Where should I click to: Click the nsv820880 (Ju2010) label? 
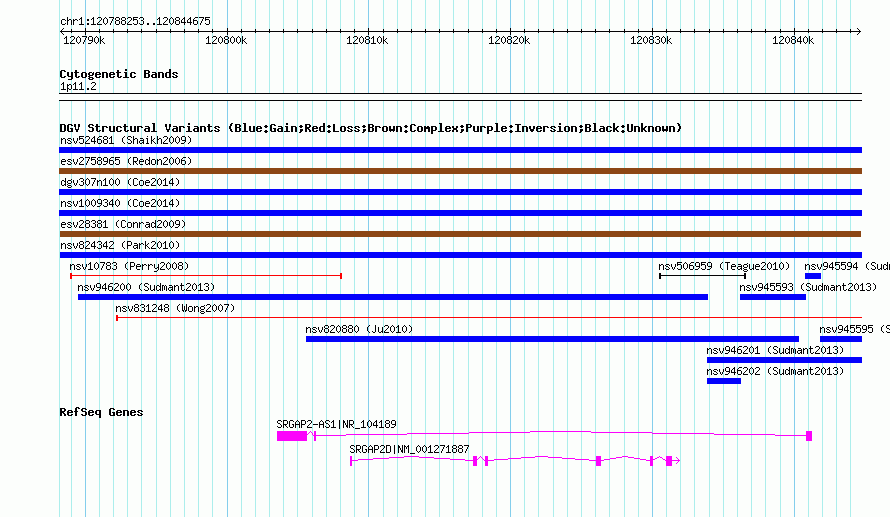359,329
